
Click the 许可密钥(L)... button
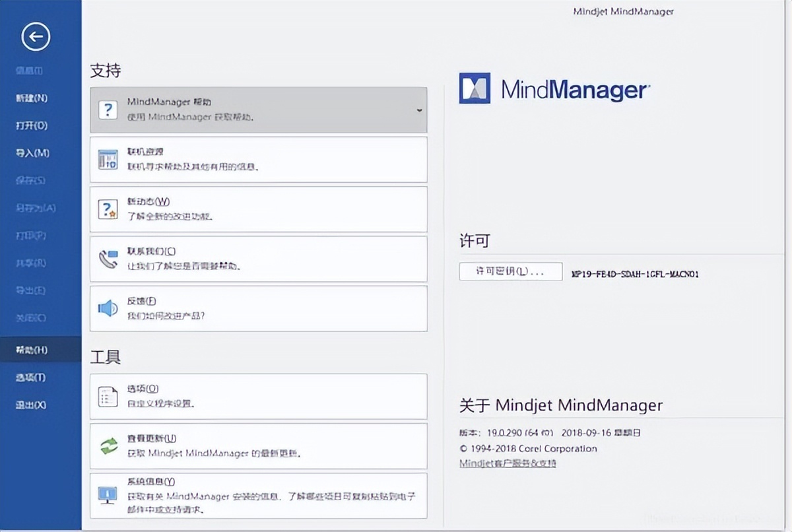511,272
